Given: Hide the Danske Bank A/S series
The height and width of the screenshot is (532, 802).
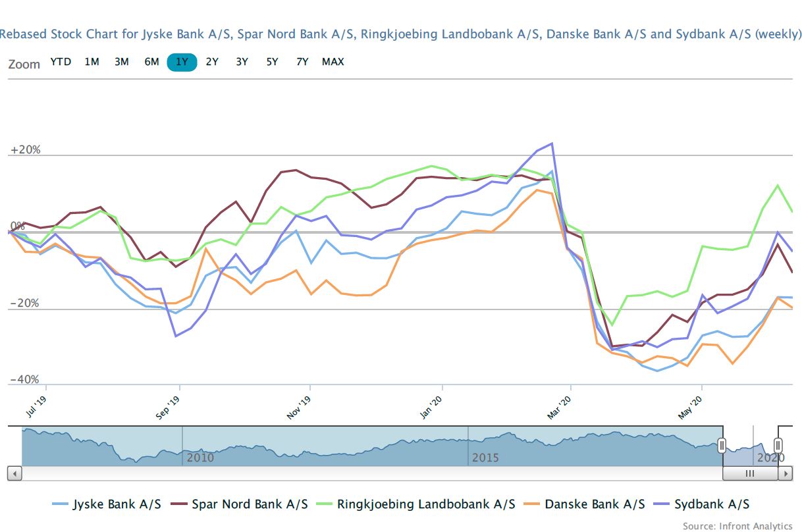Looking at the screenshot, I should [585, 504].
